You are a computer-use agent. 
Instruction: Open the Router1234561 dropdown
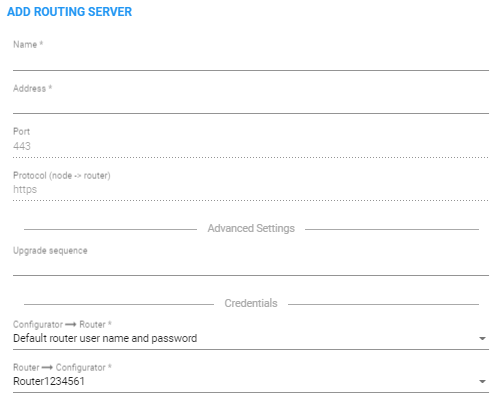[251, 381]
